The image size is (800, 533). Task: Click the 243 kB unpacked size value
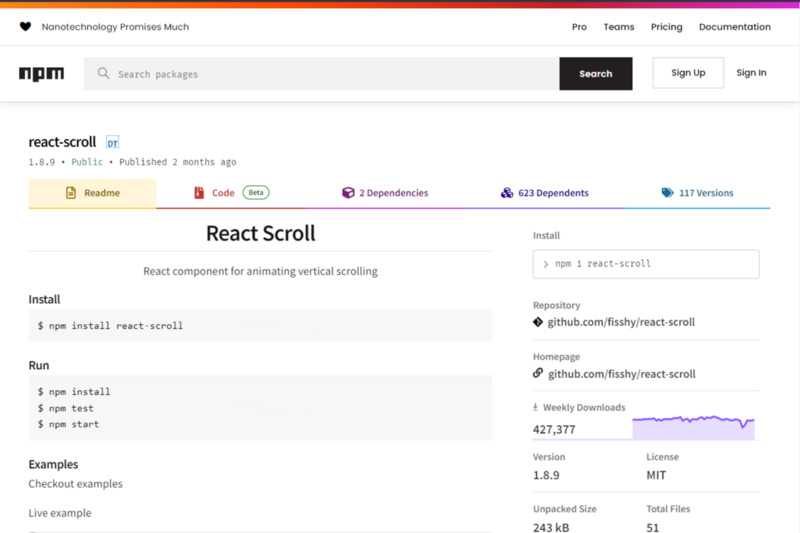(551, 527)
